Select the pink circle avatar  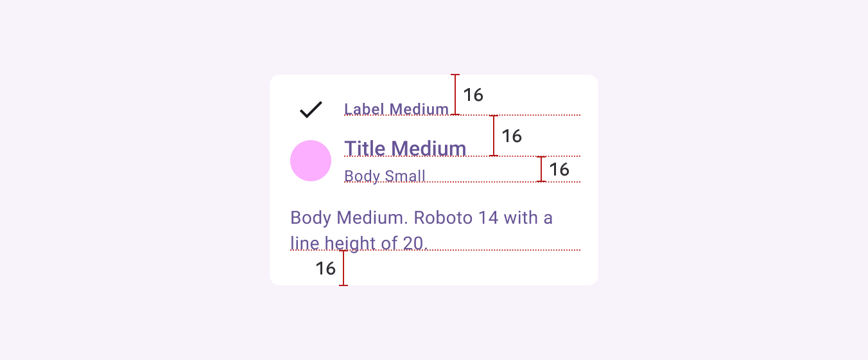(x=311, y=161)
